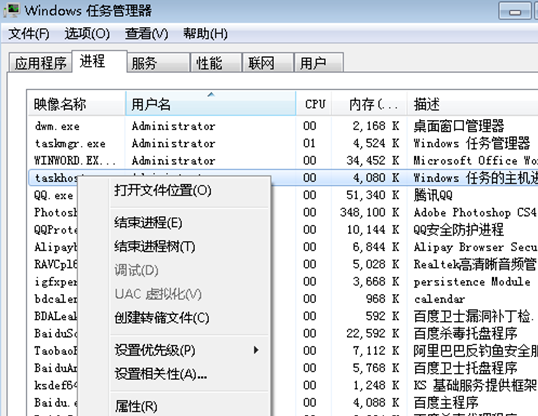The image size is (538, 416).
Task: Click description 百度卫士托盘程序
Action: pos(465,368)
